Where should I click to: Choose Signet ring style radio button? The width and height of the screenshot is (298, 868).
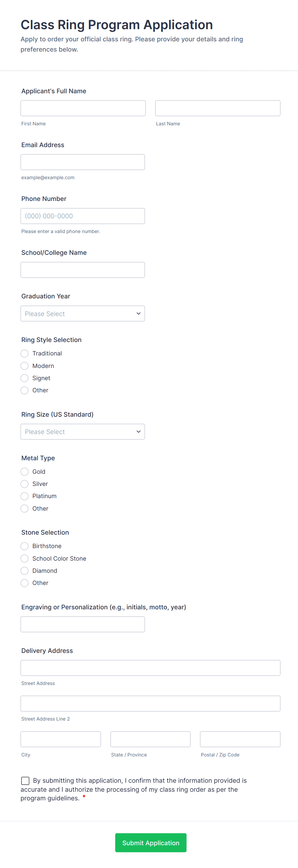[25, 378]
